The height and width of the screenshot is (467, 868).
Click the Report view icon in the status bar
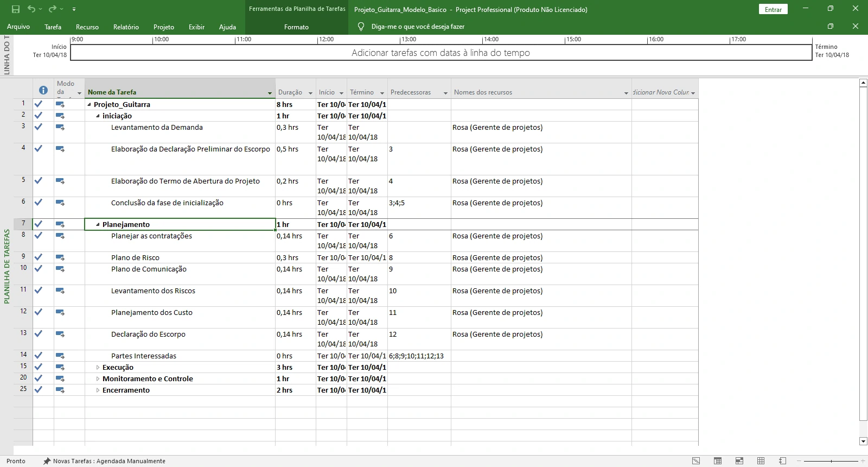coord(782,461)
